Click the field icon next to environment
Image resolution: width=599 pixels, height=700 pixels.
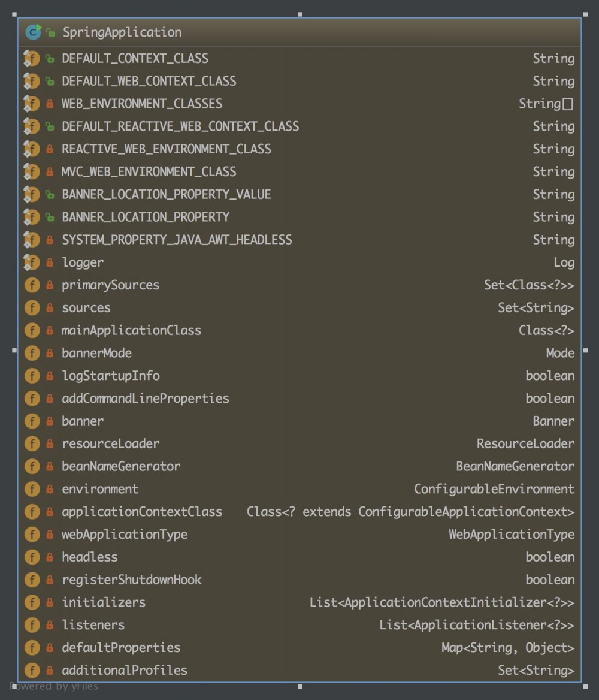[32, 489]
